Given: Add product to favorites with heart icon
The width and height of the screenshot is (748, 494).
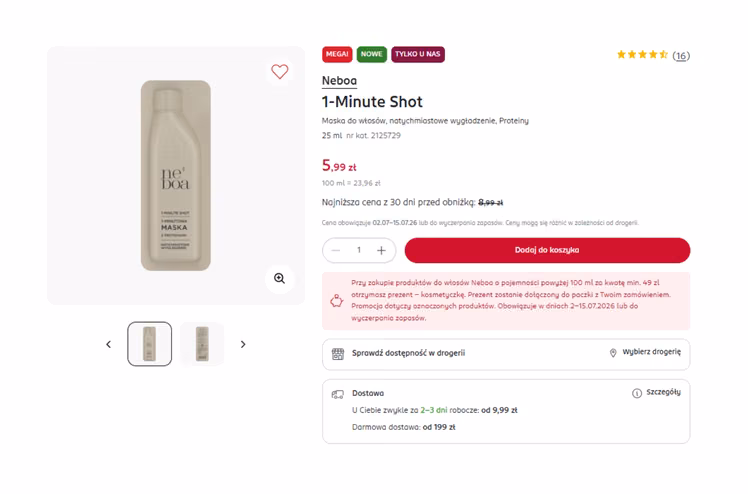Looking at the screenshot, I should (280, 72).
